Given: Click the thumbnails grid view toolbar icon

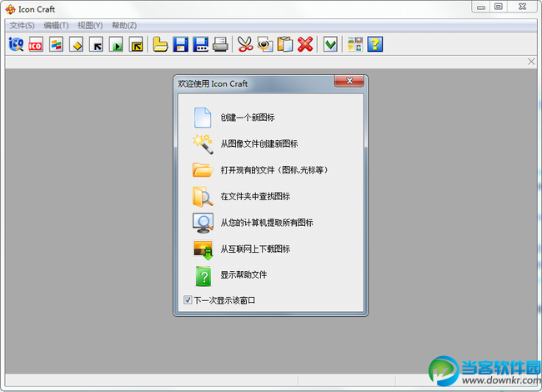Looking at the screenshot, I should [355, 44].
